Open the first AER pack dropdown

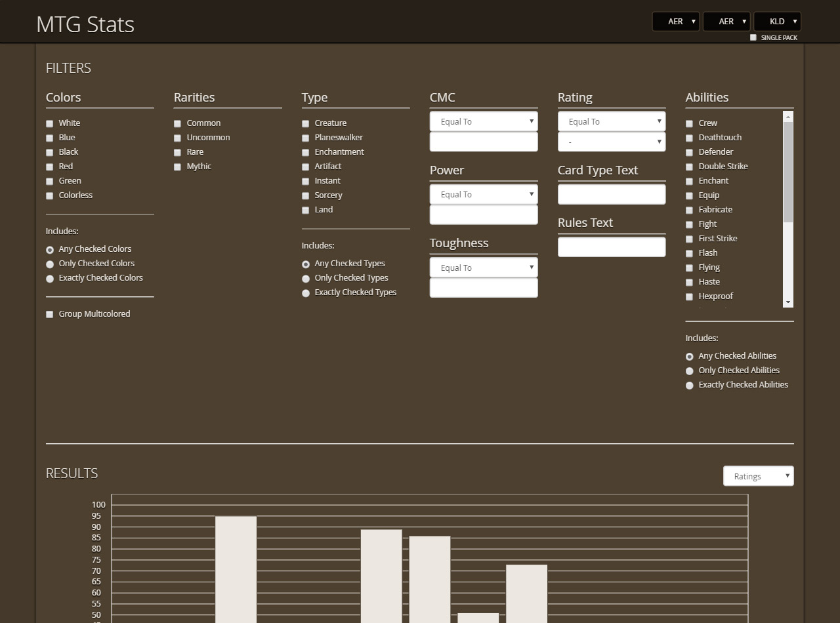pos(676,22)
